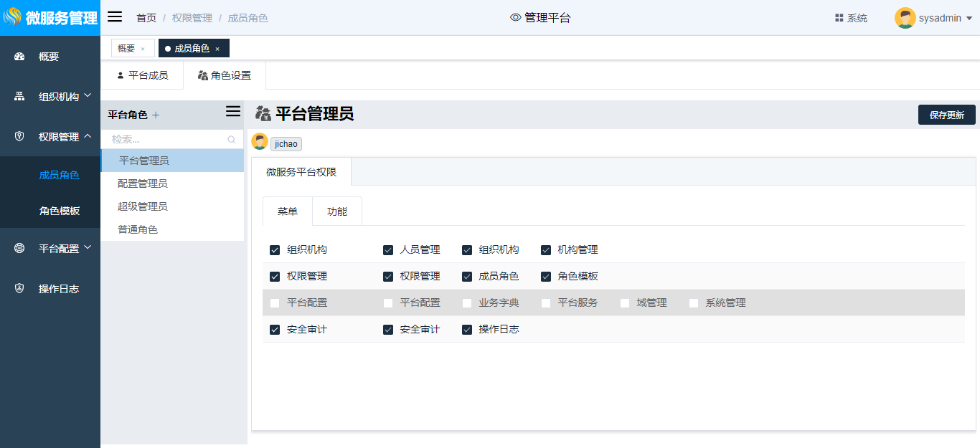The image size is (980, 448).
Task: Close the 概要 tab with its x icon
Action: pyautogui.click(x=143, y=49)
